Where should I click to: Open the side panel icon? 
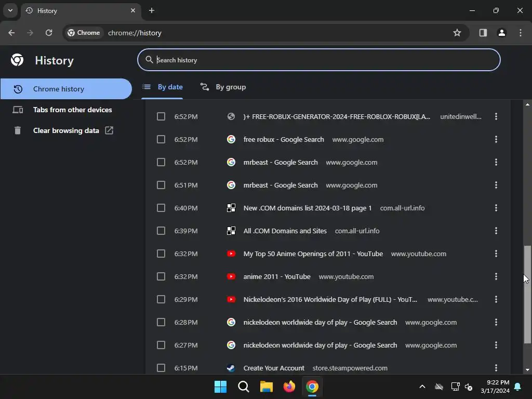point(483,33)
